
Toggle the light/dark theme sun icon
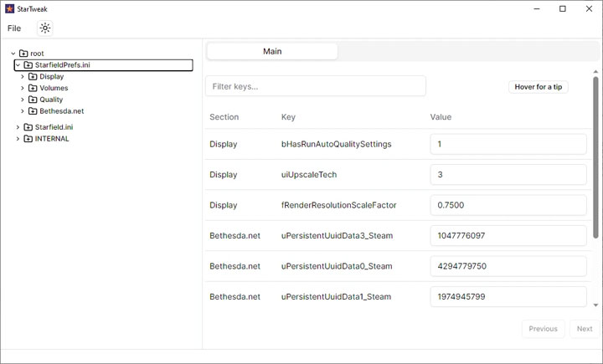45,28
